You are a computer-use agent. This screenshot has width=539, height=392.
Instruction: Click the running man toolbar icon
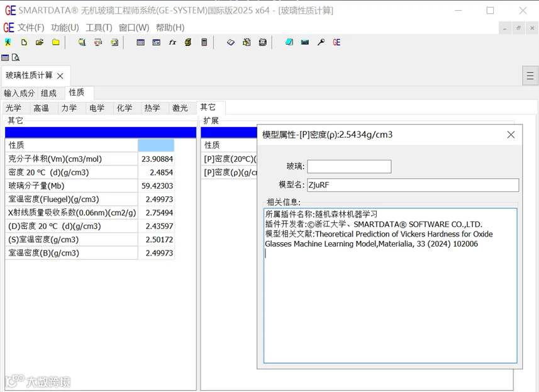pos(8,42)
